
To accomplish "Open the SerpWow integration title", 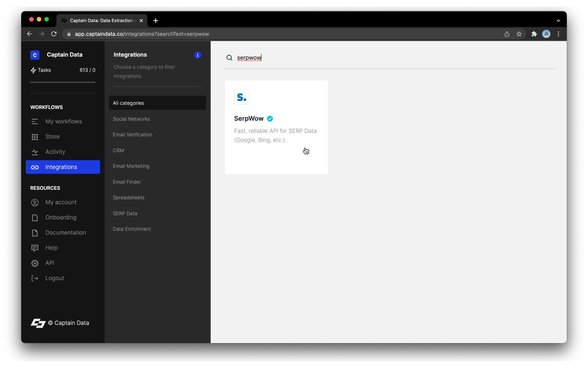I will [x=249, y=119].
